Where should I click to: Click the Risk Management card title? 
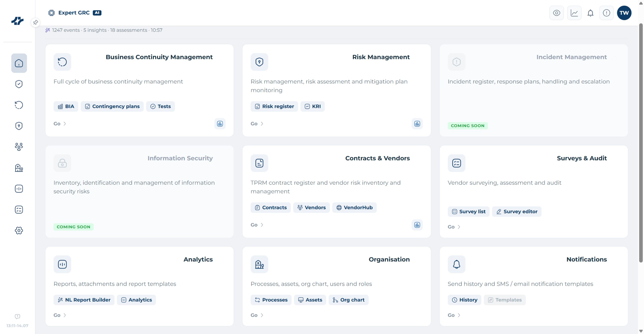pyautogui.click(x=381, y=57)
